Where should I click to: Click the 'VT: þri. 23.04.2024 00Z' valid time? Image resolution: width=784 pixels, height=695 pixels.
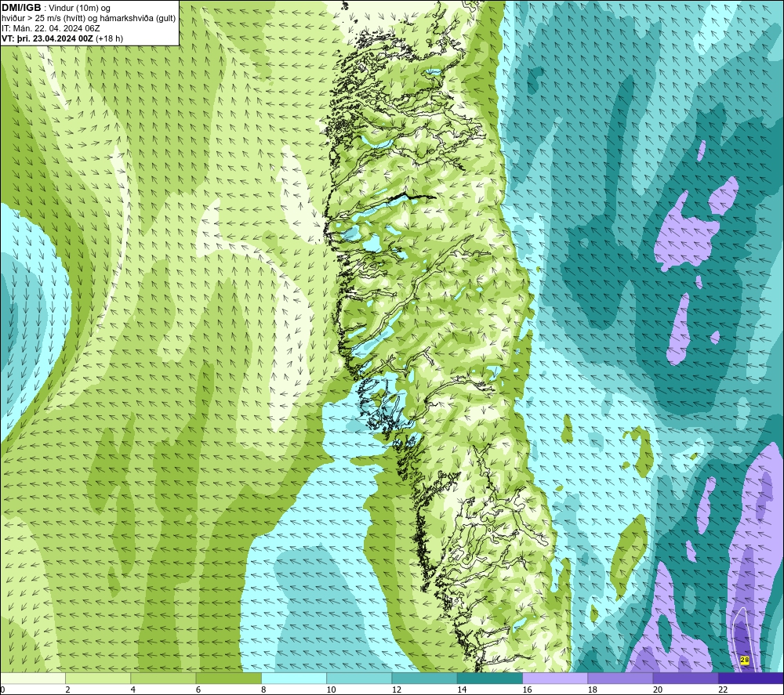pos(48,38)
